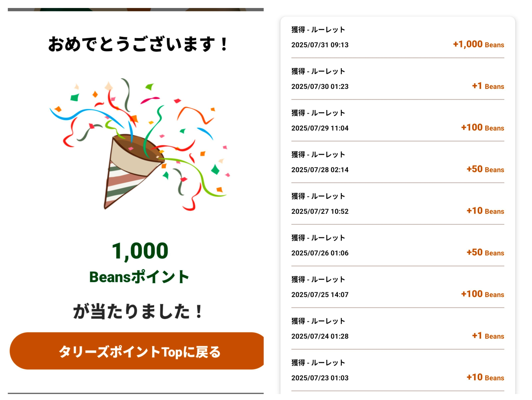
Task: Click the Beansポイント label
Action: click(x=139, y=277)
